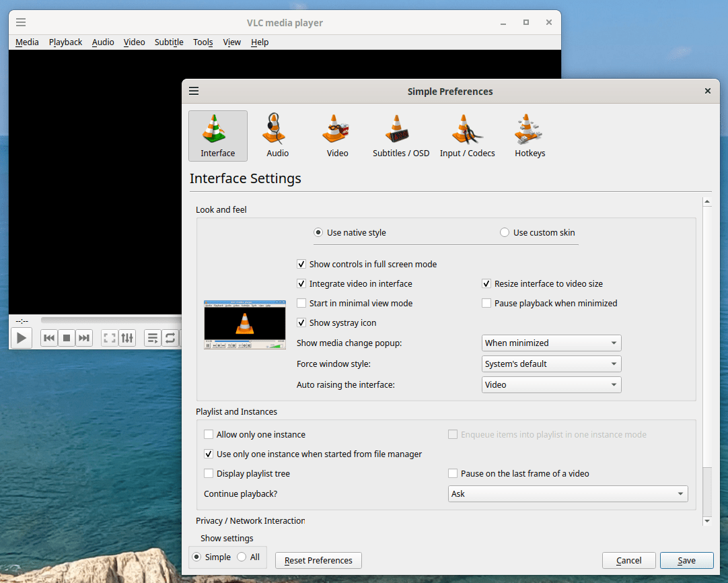Open the Hotkeys preferences category
Viewport: 728px width, 583px height.
530,135
